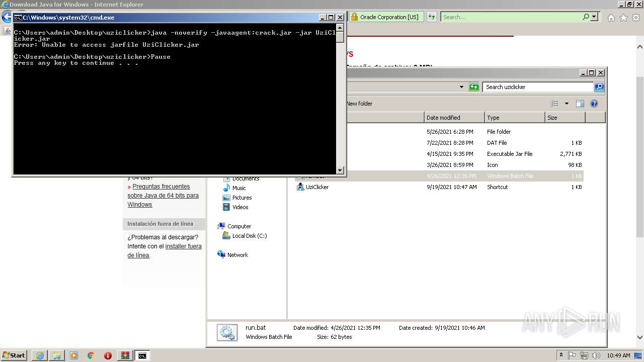The image size is (644, 362).
Task: Open Documents in the navigation pane
Action: [x=246, y=178]
